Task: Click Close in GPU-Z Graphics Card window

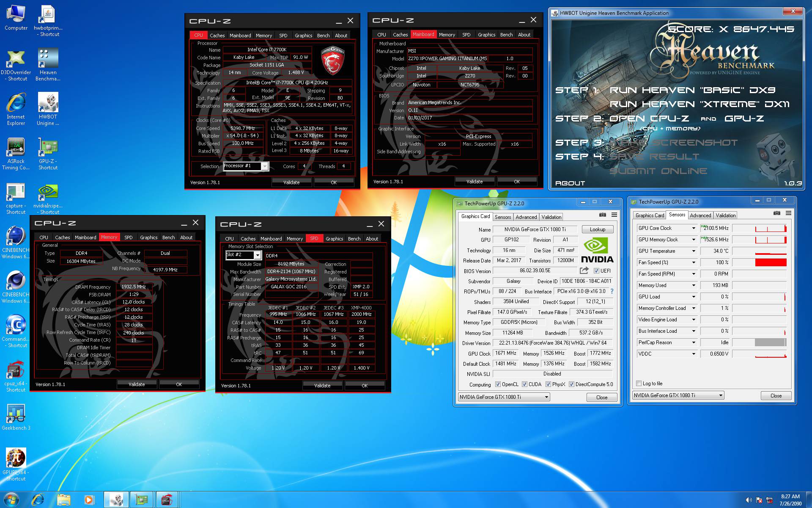Action: pos(602,398)
